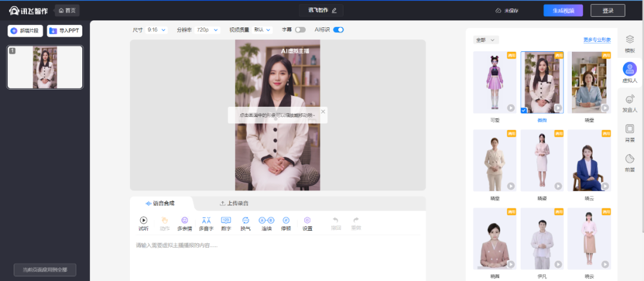The height and width of the screenshot is (281, 644).
Task: Click the 试听 preview play icon
Action: click(x=143, y=221)
